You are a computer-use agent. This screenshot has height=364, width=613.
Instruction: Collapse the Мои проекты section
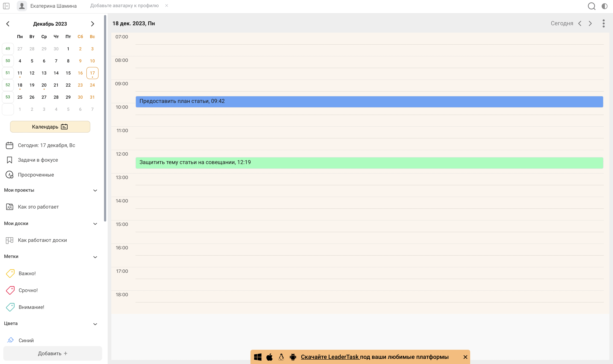(x=95, y=190)
